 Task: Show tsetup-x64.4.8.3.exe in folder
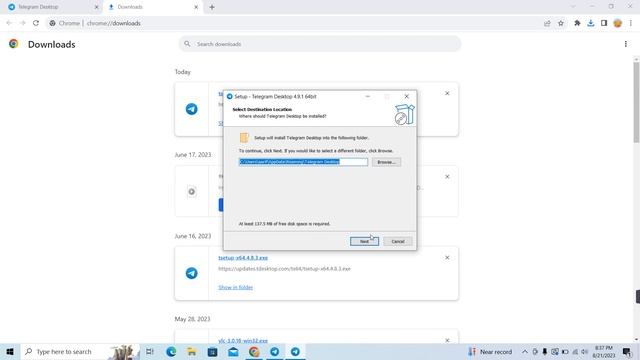(x=236, y=287)
